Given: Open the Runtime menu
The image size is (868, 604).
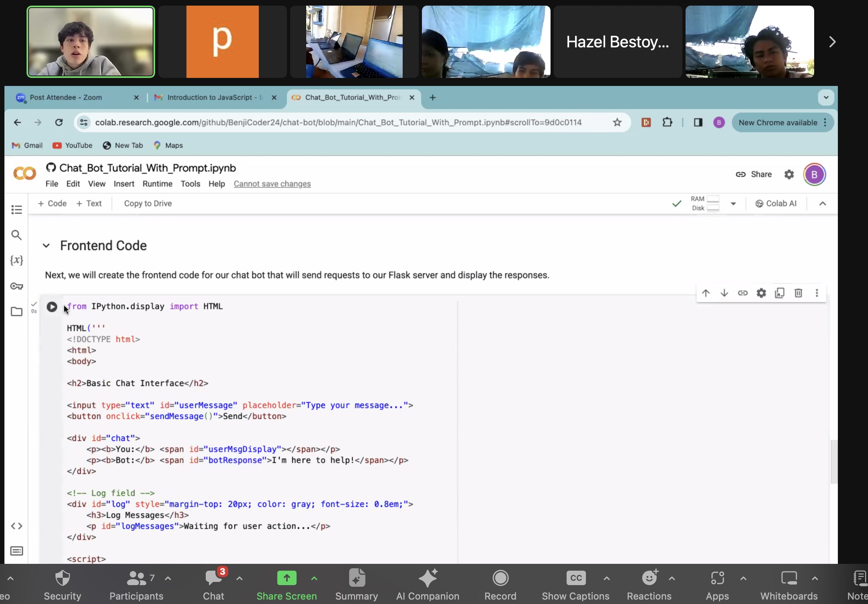Looking at the screenshot, I should coord(157,184).
